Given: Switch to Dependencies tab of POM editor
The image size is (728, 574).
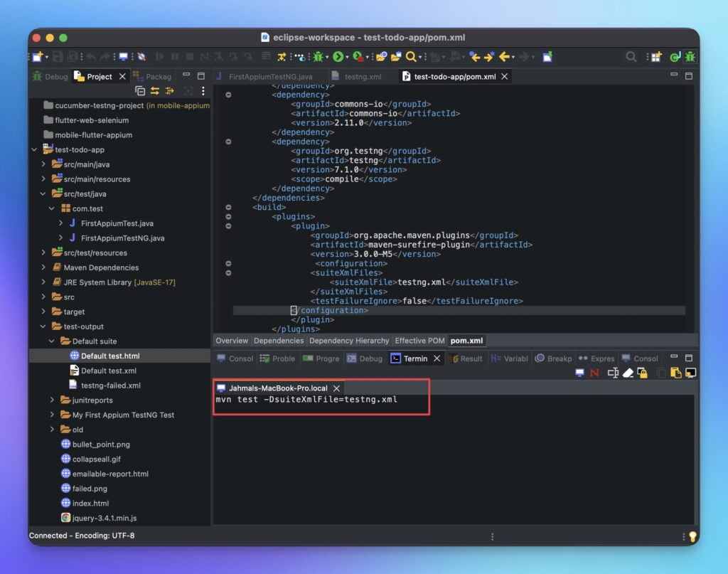Looking at the screenshot, I should tap(279, 341).
